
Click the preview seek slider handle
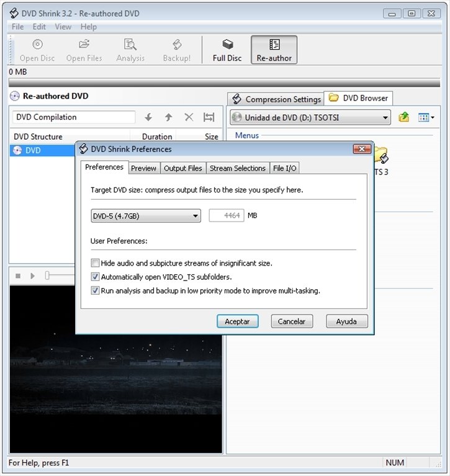point(47,276)
